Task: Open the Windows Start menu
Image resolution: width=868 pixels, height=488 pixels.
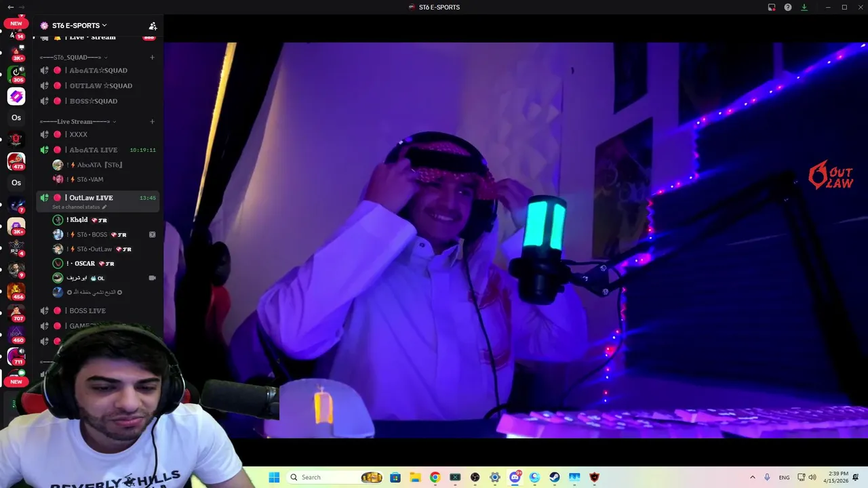Action: pyautogui.click(x=274, y=477)
